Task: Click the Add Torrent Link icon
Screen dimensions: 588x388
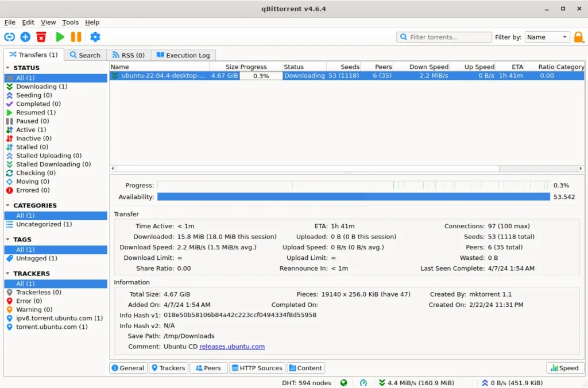Action: pyautogui.click(x=9, y=37)
